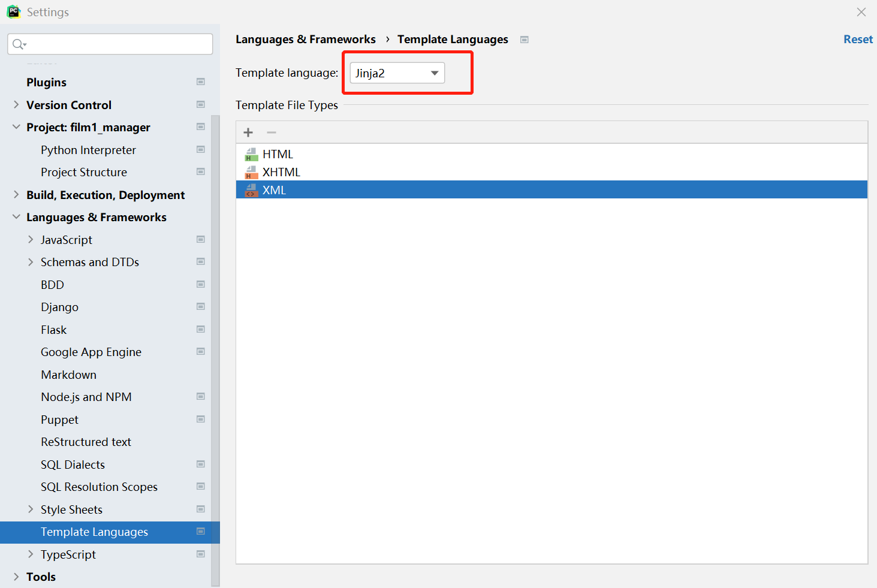Select the XHTML file type icon
Viewport: 877px width, 588px height.
pos(251,173)
